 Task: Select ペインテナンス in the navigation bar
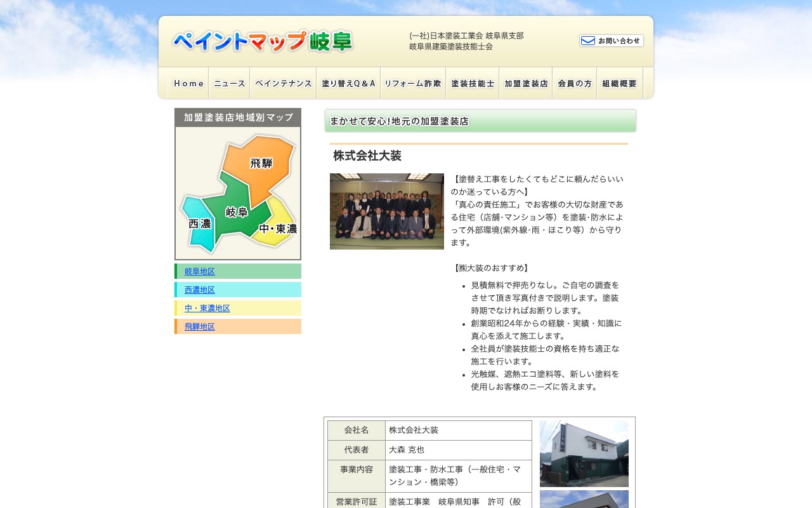coord(283,83)
